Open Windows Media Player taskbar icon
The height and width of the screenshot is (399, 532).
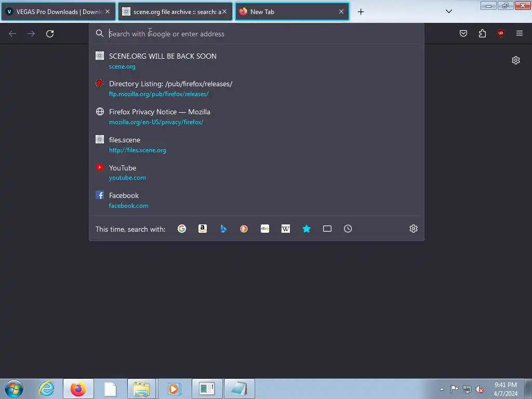click(174, 389)
